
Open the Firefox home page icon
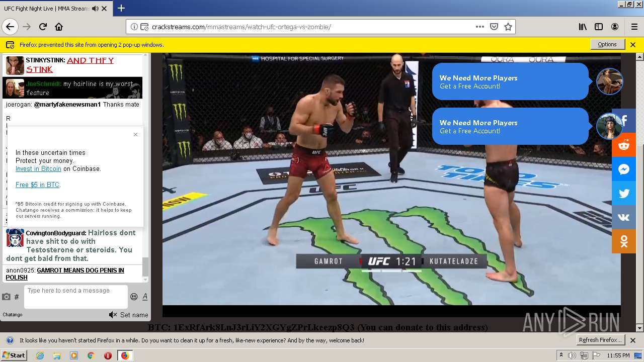coord(59,27)
